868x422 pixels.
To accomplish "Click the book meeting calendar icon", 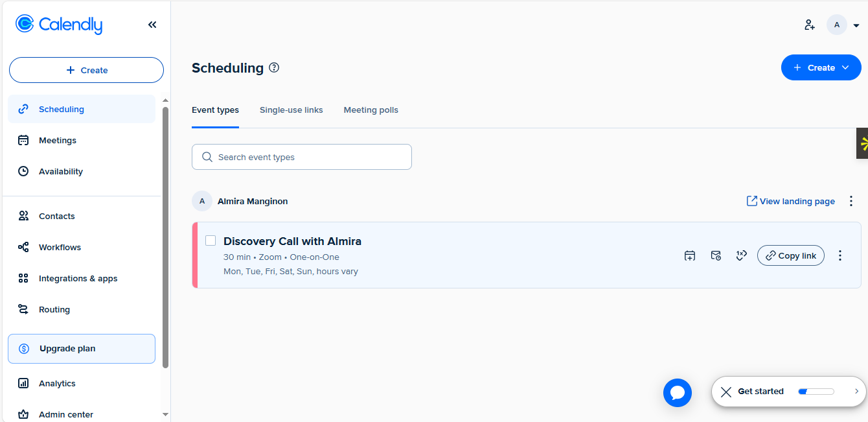I will [690, 255].
